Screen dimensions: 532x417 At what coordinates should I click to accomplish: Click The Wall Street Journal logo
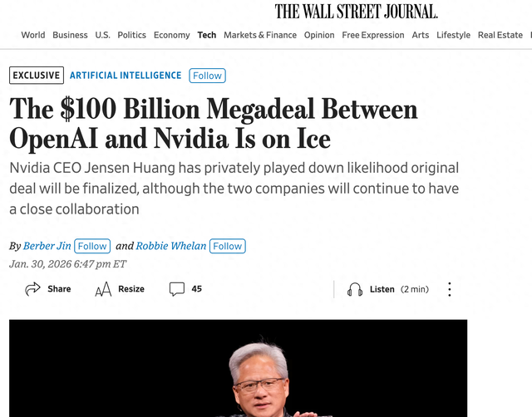pos(357,12)
